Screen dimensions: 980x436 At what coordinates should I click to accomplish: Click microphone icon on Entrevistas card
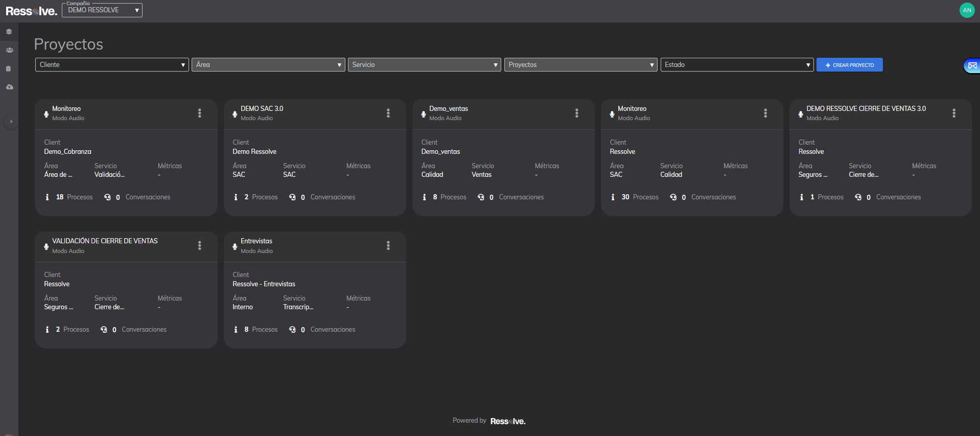point(235,246)
